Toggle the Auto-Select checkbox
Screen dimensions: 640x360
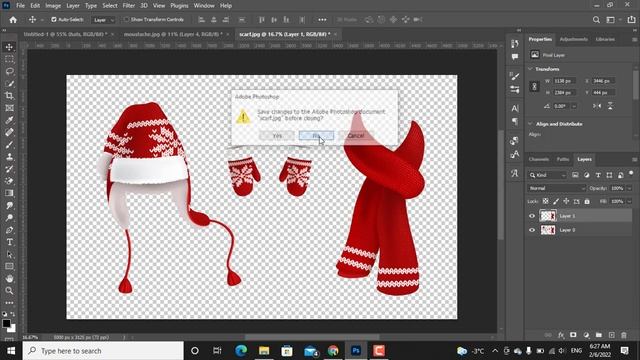click(54, 20)
